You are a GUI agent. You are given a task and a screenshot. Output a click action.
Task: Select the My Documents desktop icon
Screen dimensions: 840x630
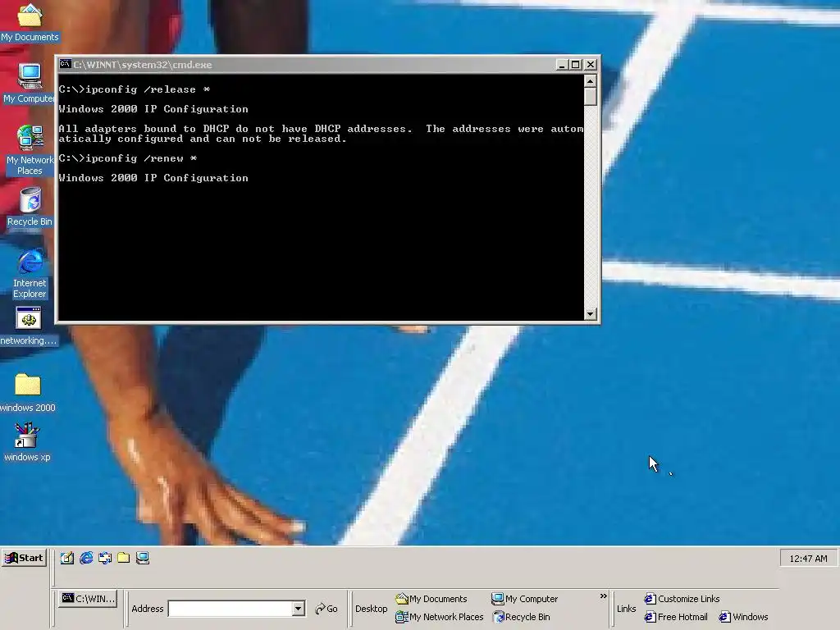click(x=30, y=22)
